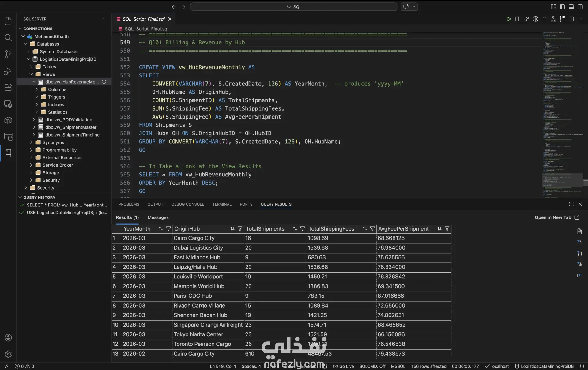Filter the OriginHub column
Image resolution: width=588 pixels, height=370 pixels.
[240, 229]
